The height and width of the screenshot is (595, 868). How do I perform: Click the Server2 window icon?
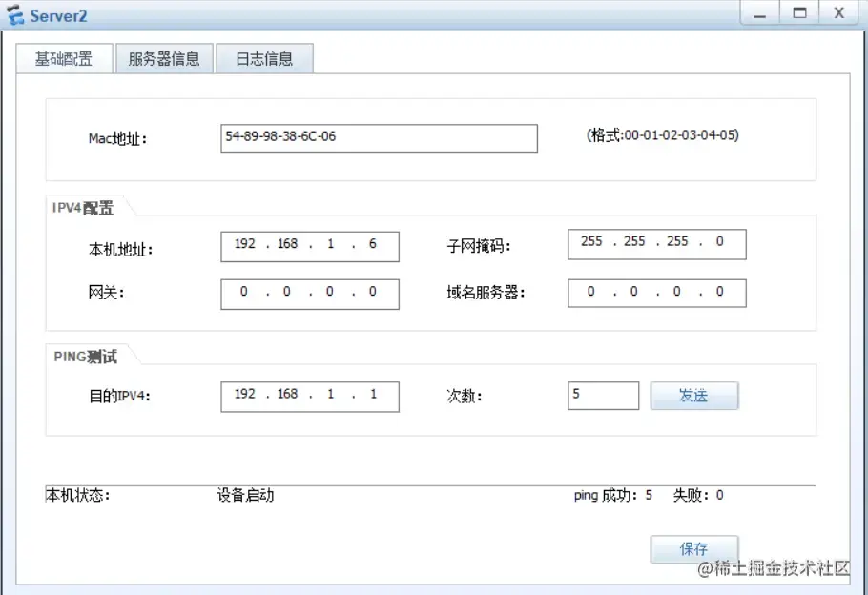[15, 15]
